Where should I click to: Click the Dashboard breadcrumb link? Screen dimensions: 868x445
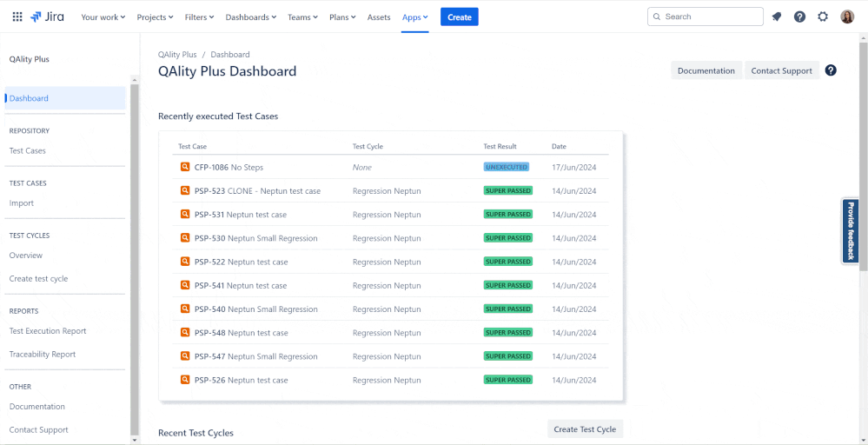coord(230,54)
